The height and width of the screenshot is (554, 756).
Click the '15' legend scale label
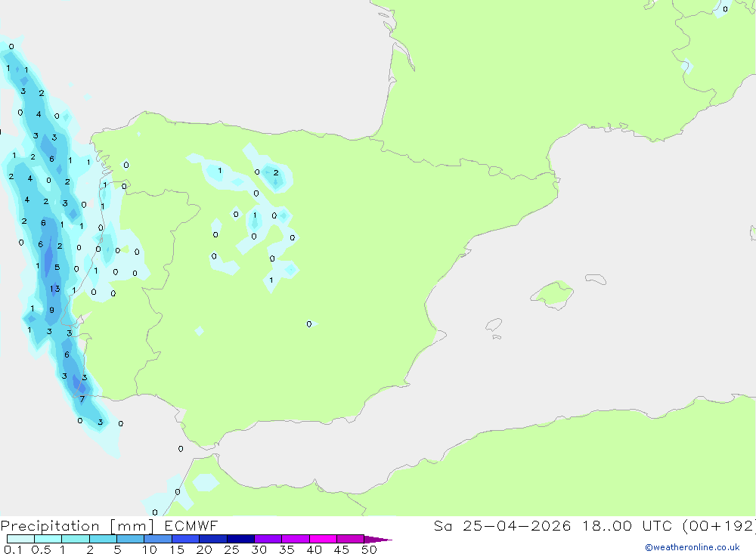[x=177, y=549]
